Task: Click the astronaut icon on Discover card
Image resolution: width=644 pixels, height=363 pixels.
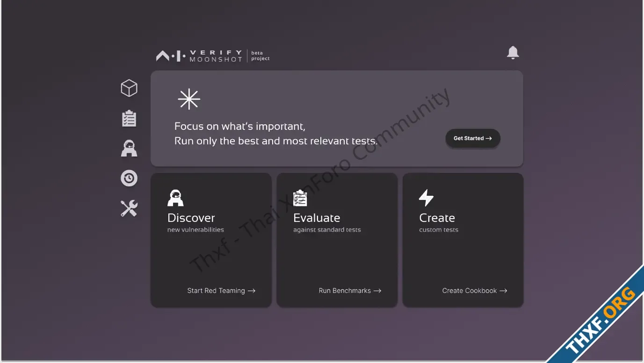Action: [175, 198]
